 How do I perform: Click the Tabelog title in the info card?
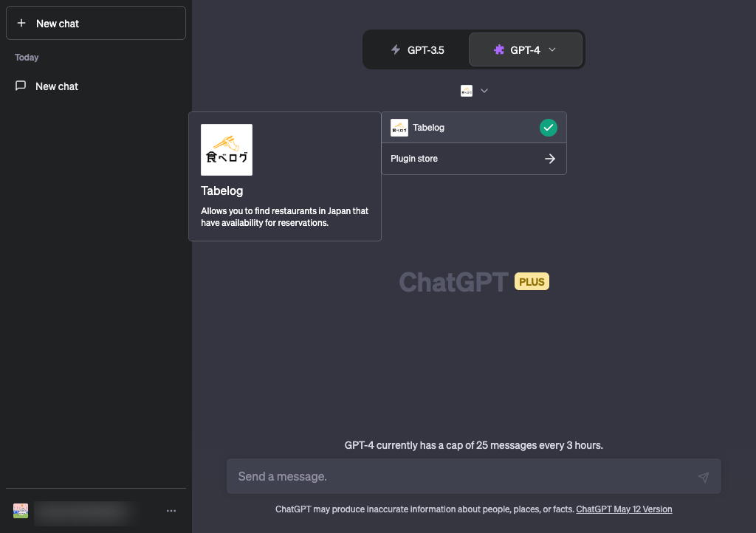pos(221,191)
